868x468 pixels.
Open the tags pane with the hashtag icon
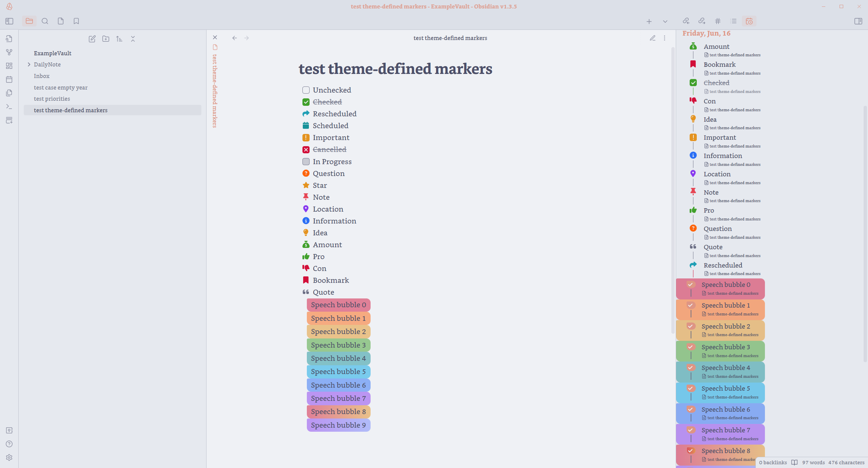coord(717,21)
